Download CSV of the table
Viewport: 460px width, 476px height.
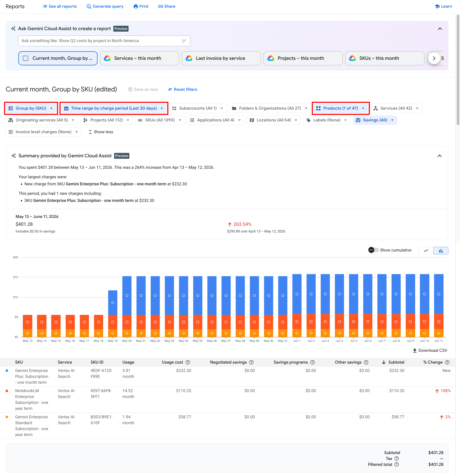[430, 350]
